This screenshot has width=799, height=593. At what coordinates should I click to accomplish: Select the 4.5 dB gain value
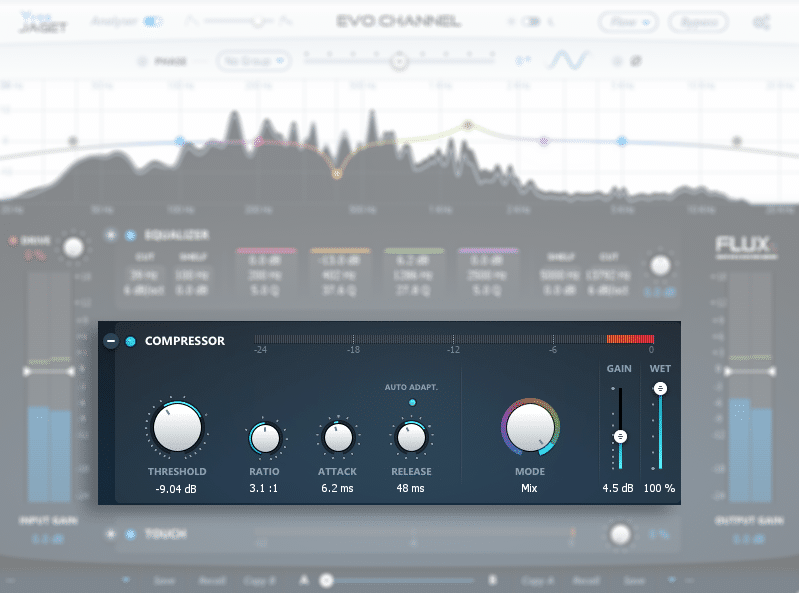pos(618,488)
